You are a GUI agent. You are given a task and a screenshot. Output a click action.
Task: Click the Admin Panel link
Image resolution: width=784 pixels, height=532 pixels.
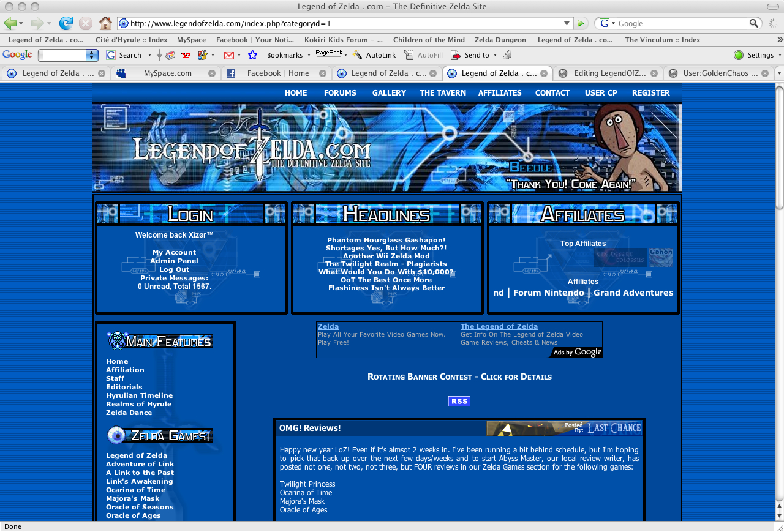point(174,261)
